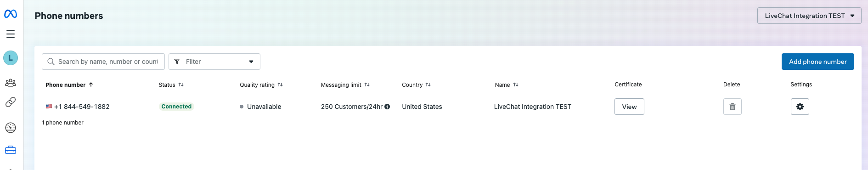Expand the Filter dropdown
The image size is (868, 170).
[214, 62]
